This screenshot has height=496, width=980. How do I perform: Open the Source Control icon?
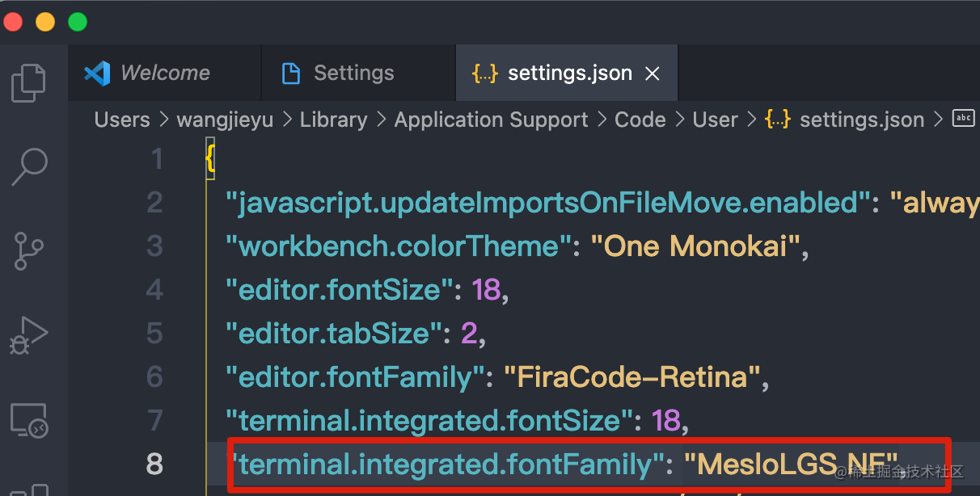click(29, 251)
